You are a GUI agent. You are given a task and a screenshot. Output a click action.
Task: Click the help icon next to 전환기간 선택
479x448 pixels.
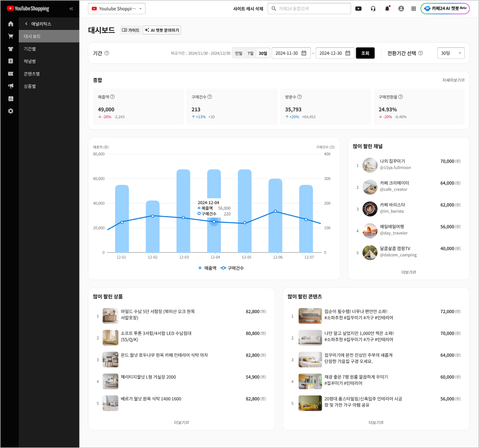pos(420,53)
